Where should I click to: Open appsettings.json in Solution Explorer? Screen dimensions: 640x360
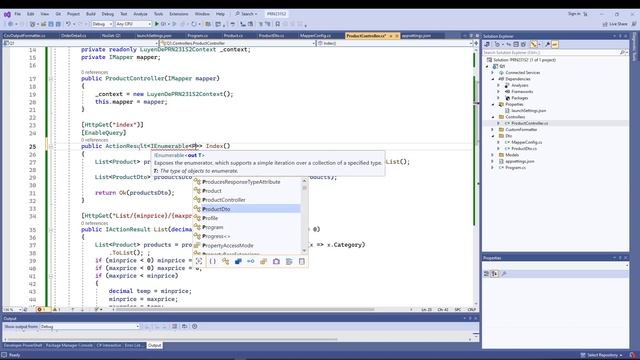(519, 161)
